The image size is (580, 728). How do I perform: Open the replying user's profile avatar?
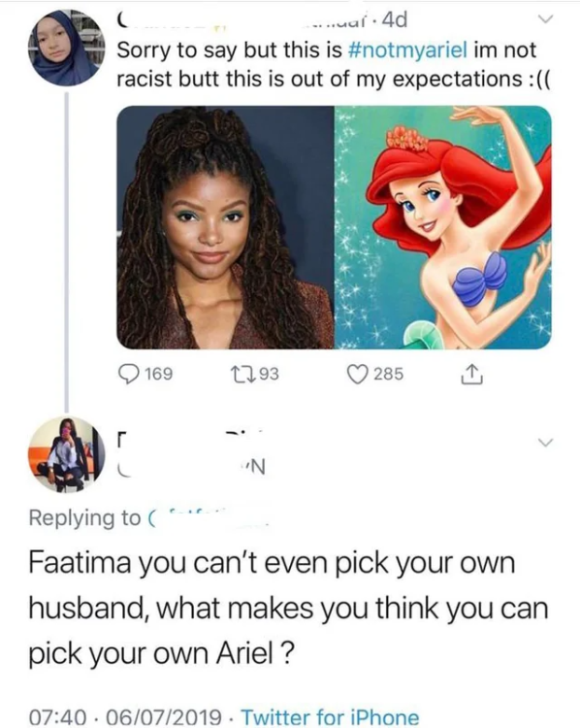point(66,454)
